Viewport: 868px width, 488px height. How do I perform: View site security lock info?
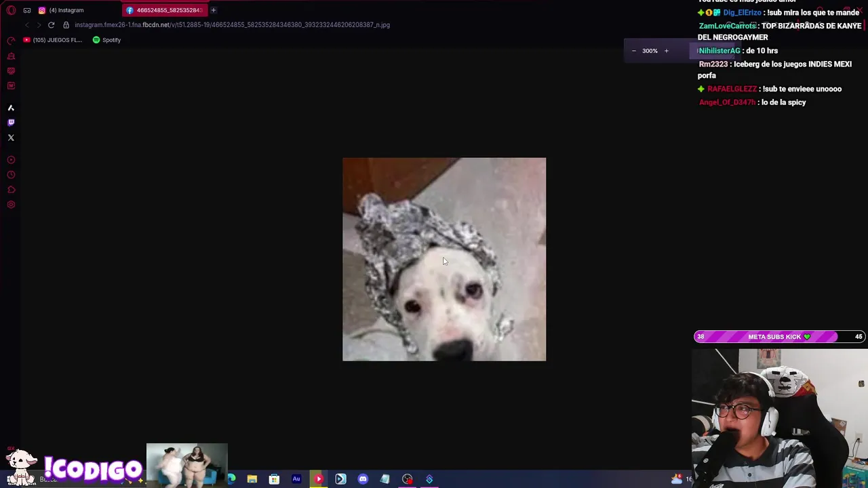(66, 25)
